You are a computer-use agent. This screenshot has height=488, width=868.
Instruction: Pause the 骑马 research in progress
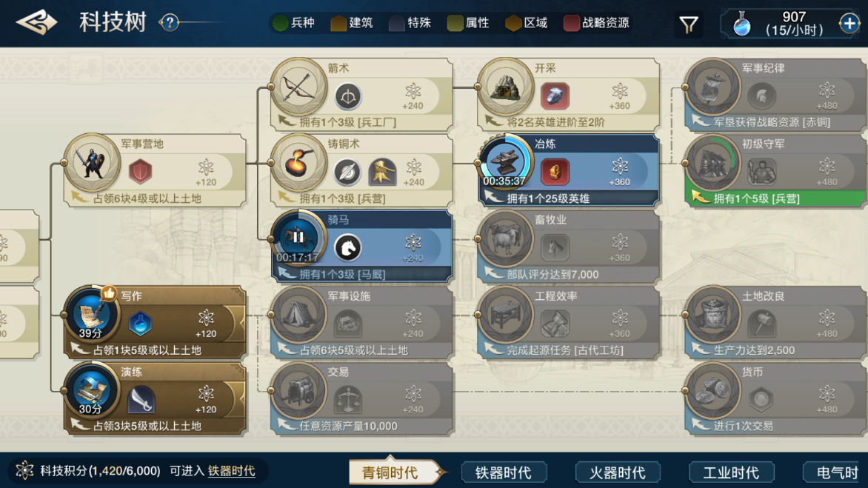pyautogui.click(x=298, y=238)
